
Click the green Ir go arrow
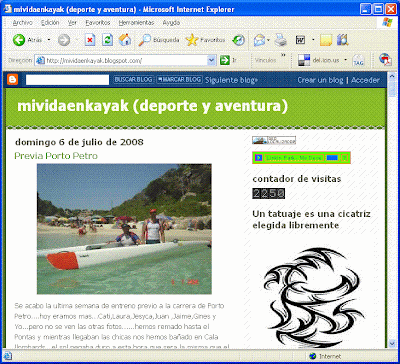pos(225,60)
